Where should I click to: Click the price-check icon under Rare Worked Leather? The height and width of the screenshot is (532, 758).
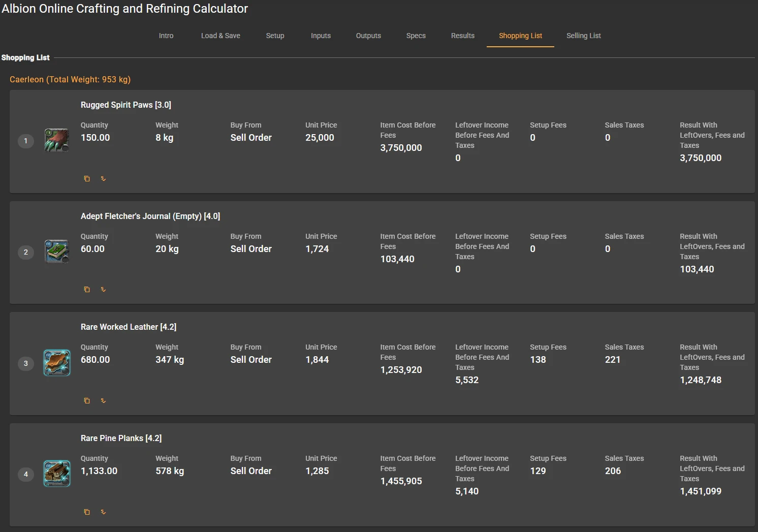tap(103, 401)
